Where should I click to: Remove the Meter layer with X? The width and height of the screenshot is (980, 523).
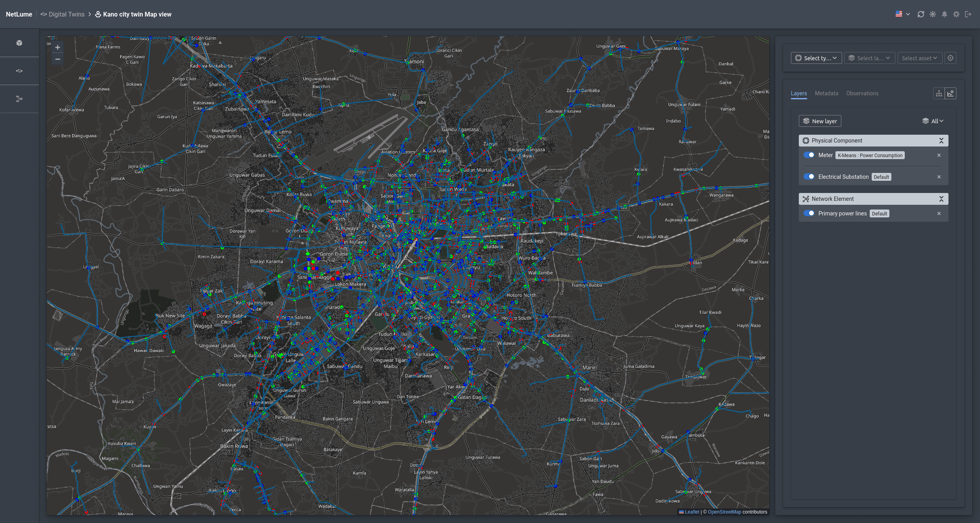coord(939,155)
